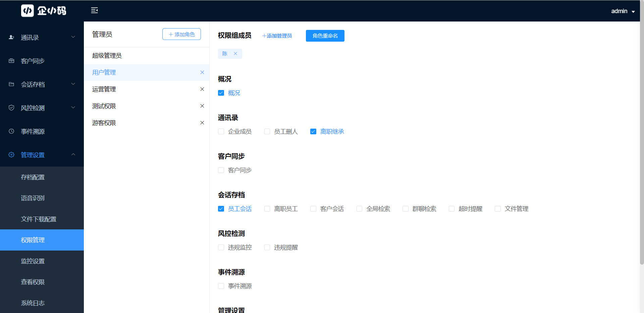Check the 超时提醒 checkbox

click(452, 209)
